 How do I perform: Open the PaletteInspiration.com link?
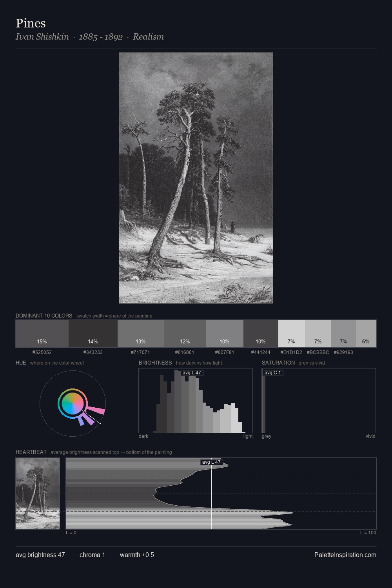[345, 555]
